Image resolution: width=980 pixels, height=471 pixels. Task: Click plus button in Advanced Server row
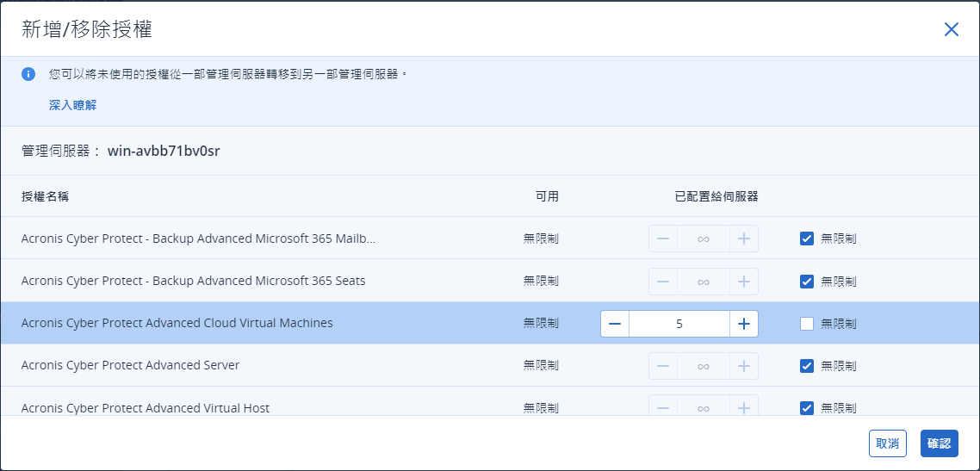tap(744, 366)
